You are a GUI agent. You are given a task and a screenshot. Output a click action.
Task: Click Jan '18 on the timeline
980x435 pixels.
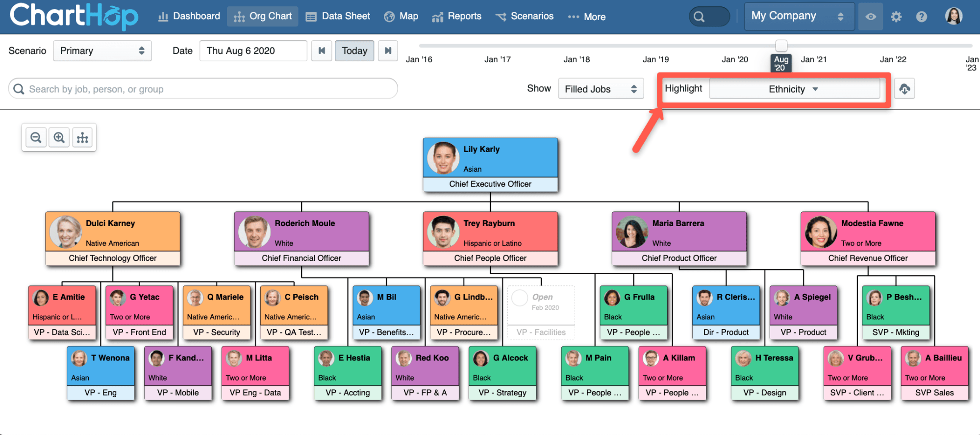(577, 59)
